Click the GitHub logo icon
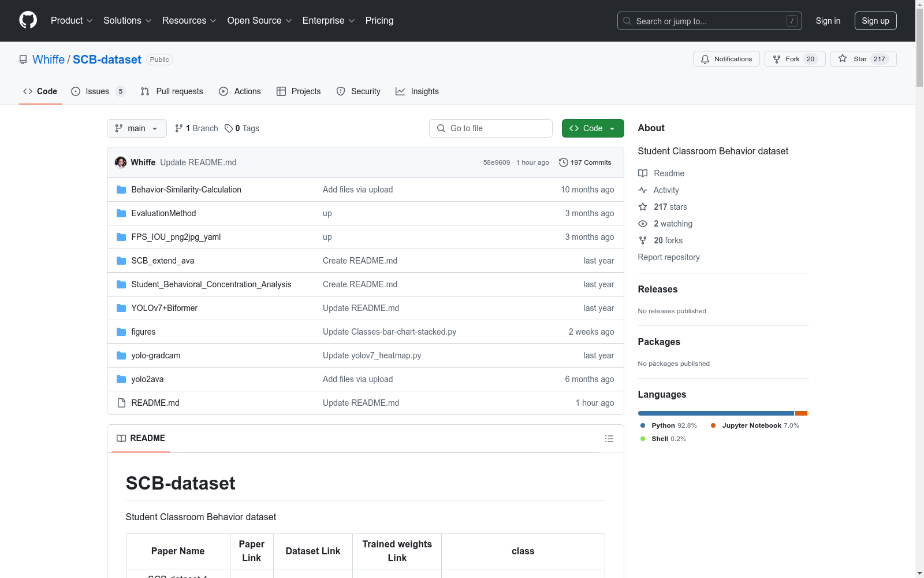Image resolution: width=924 pixels, height=578 pixels. (28, 20)
